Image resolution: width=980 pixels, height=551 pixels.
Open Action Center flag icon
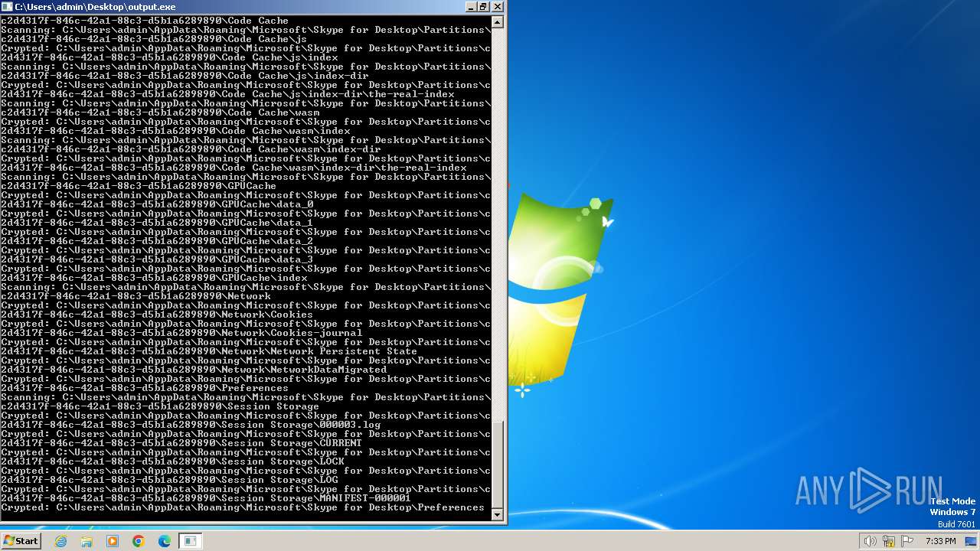[907, 541]
